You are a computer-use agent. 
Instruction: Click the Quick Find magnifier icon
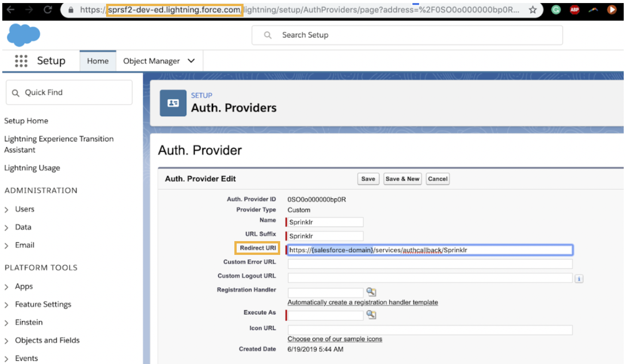pyautogui.click(x=16, y=93)
